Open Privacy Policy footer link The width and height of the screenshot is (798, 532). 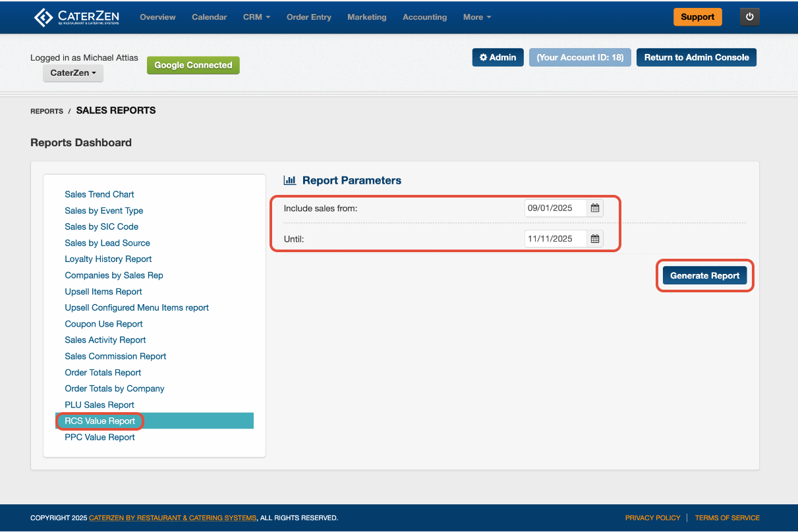652,518
